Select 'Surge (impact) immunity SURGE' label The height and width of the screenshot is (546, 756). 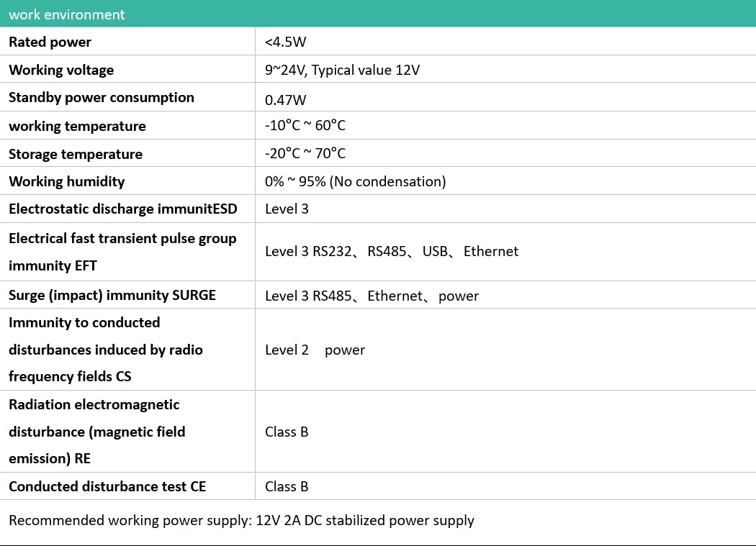click(x=112, y=295)
